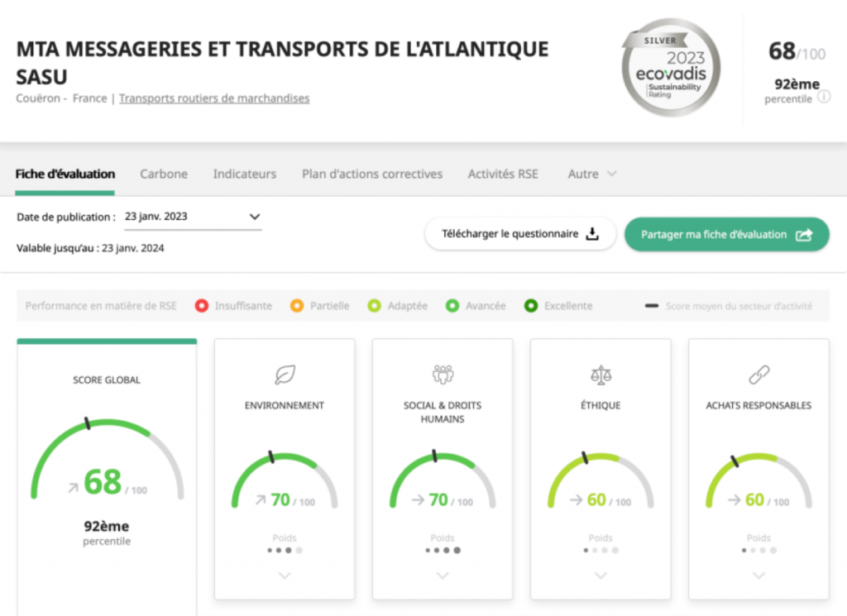The height and width of the screenshot is (616, 847).
Task: Click the Couëron - France location text
Action: 61,98
